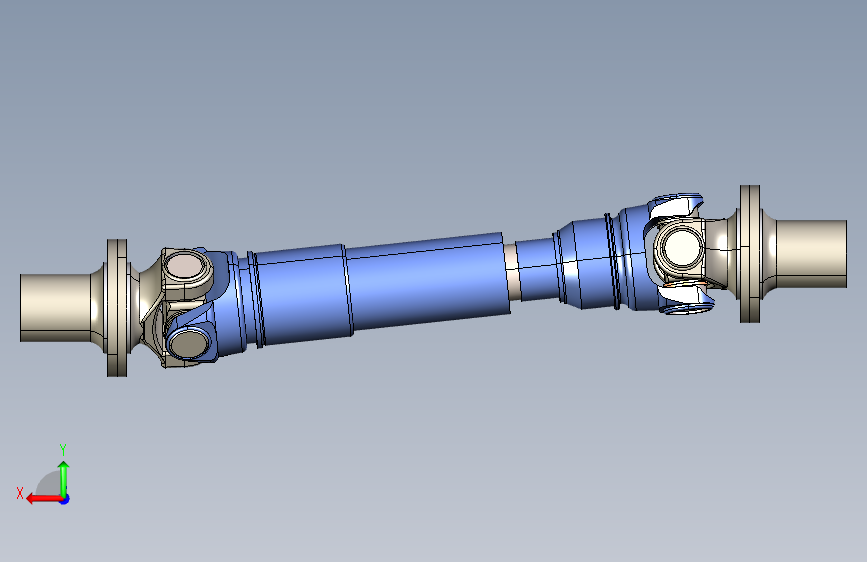Image resolution: width=867 pixels, height=562 pixels.
Task: Select the left joint lower bearing cap
Action: pyautogui.click(x=189, y=342)
